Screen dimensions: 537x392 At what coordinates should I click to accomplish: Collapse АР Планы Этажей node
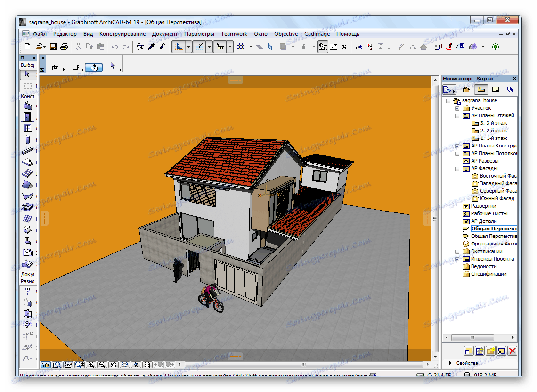pyautogui.click(x=457, y=116)
